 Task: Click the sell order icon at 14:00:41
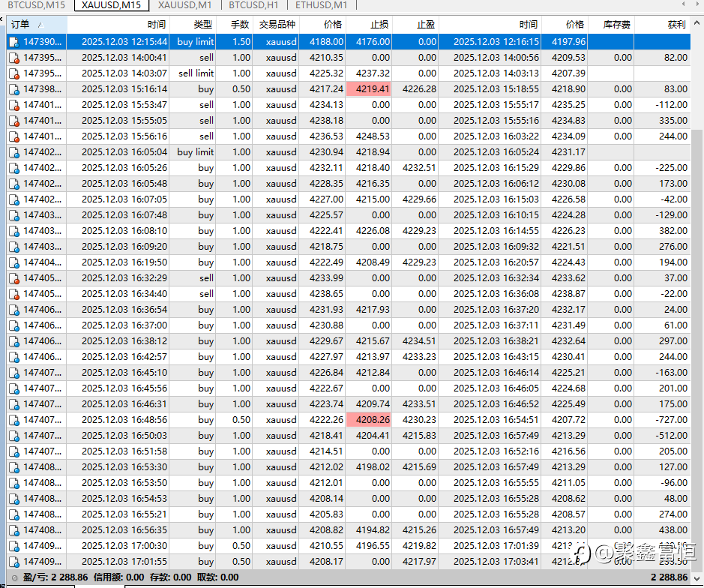coord(14,58)
